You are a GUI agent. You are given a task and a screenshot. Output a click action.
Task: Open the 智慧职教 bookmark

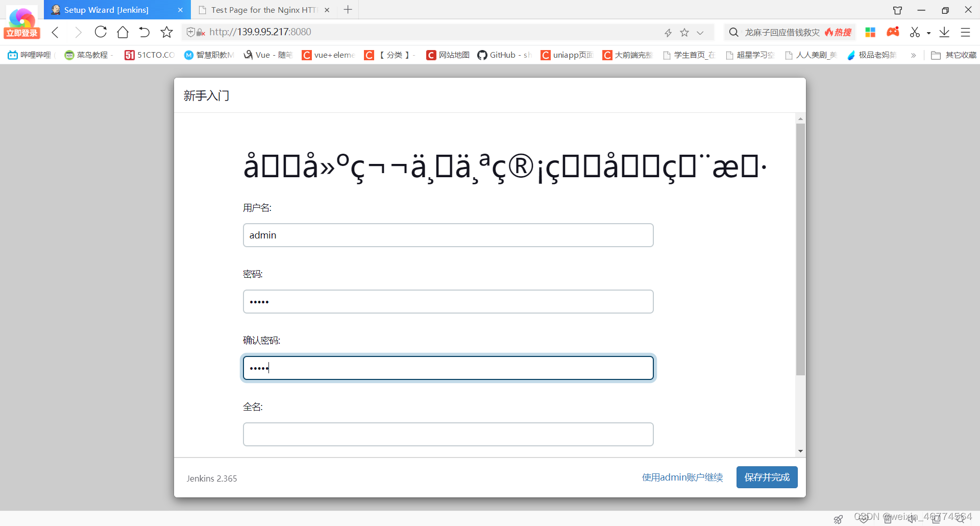[209, 55]
